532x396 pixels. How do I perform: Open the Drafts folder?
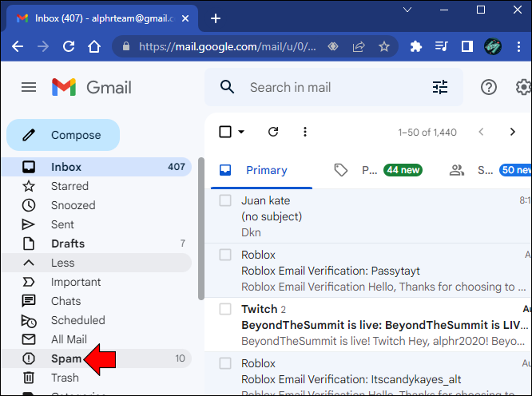(x=97, y=244)
